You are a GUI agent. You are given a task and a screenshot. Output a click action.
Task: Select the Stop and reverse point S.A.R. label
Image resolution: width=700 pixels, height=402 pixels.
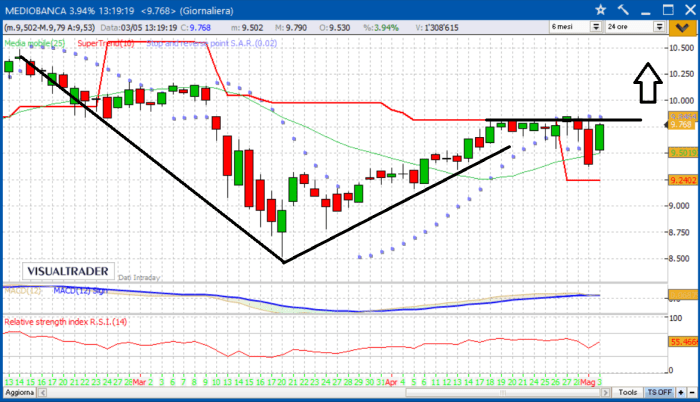click(x=212, y=43)
